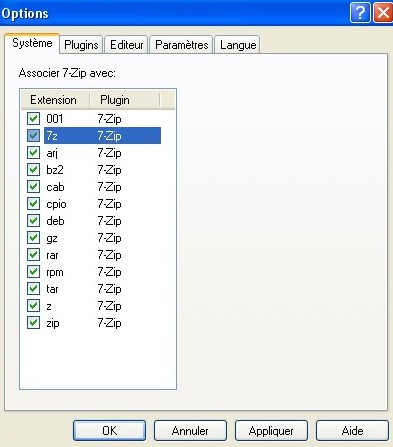Image resolution: width=393 pixels, height=447 pixels.
Task: Select the deb extension text
Action: [x=55, y=221]
